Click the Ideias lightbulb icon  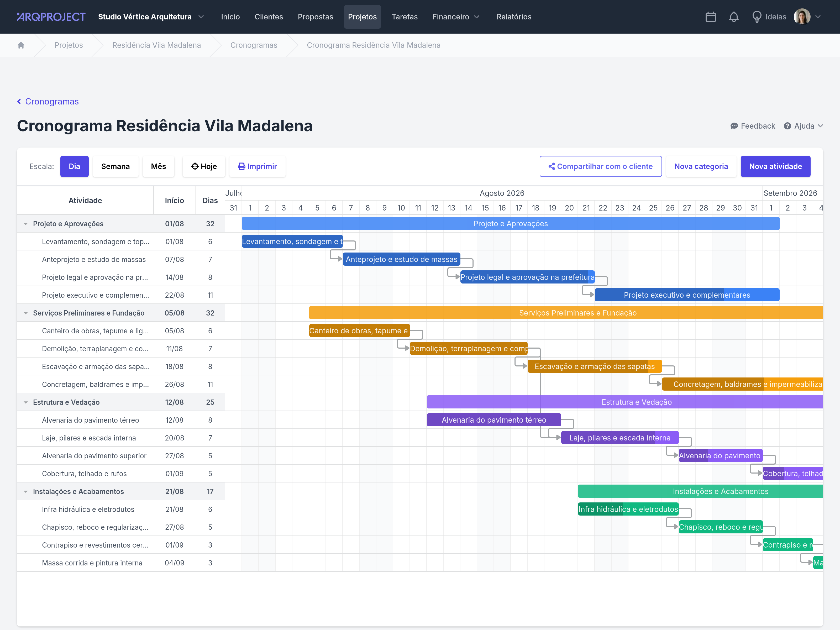click(757, 17)
